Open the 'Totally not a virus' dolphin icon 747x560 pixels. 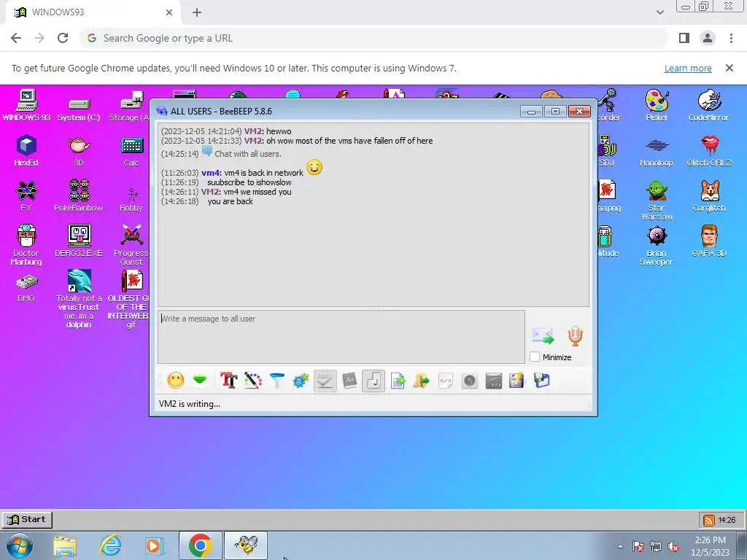click(x=79, y=298)
